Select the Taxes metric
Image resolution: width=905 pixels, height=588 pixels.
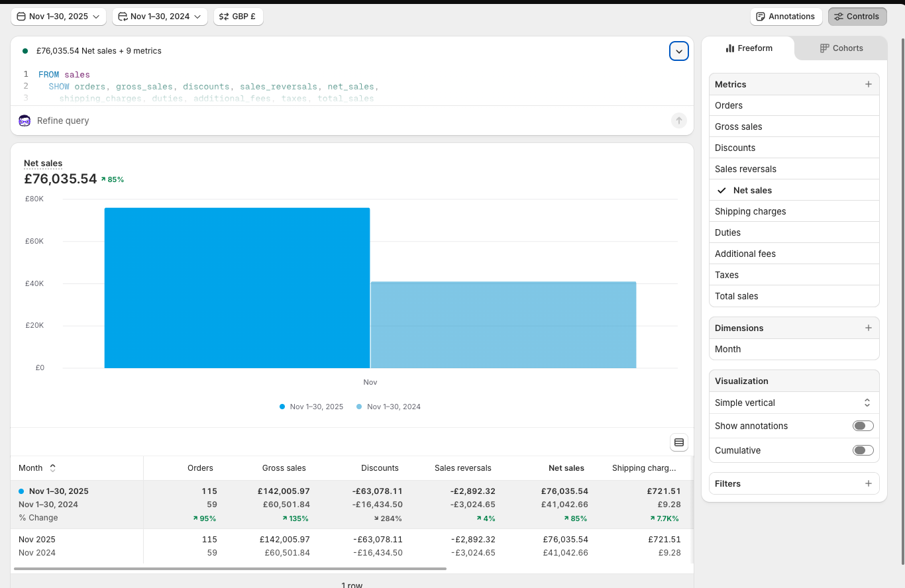pyautogui.click(x=794, y=275)
